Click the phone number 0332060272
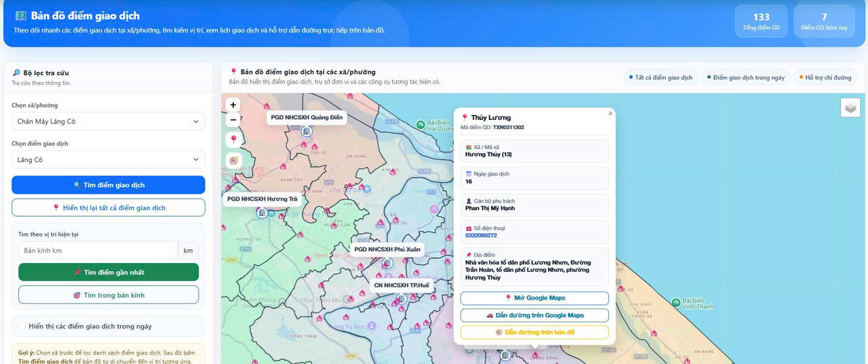 point(481,235)
